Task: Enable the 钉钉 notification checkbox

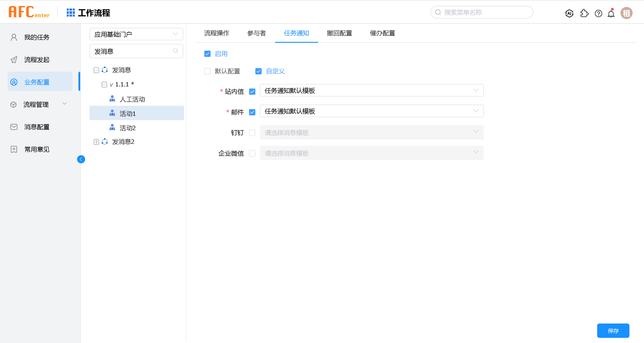Action: 252,133
